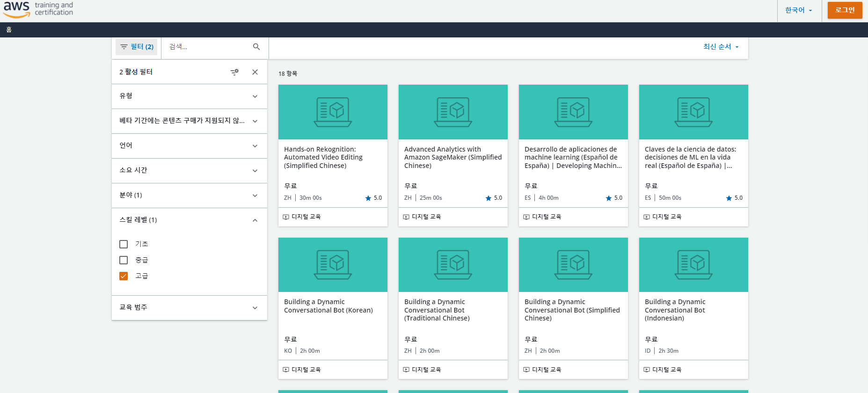
Task: Collapse the 스킬 레벨 (1) filter section
Action: pyautogui.click(x=190, y=220)
